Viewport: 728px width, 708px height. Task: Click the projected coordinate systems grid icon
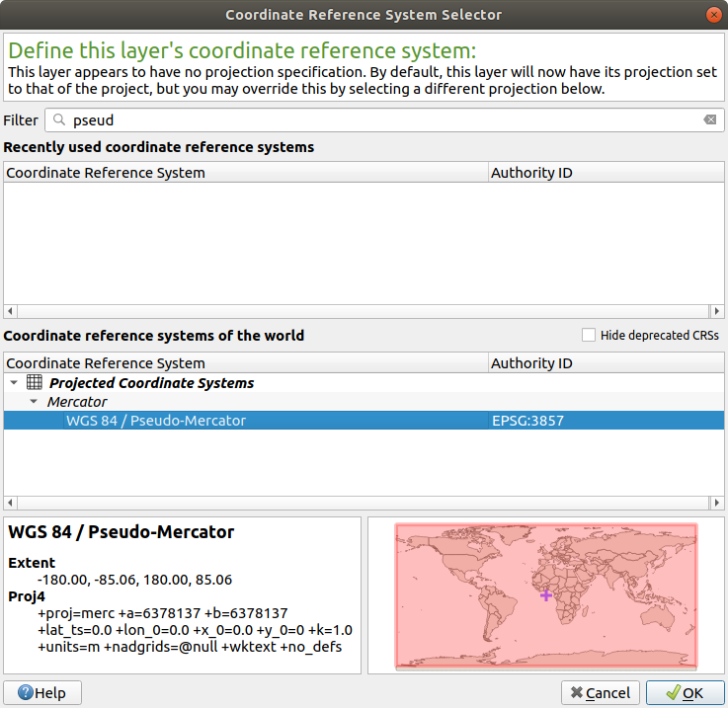click(x=34, y=383)
